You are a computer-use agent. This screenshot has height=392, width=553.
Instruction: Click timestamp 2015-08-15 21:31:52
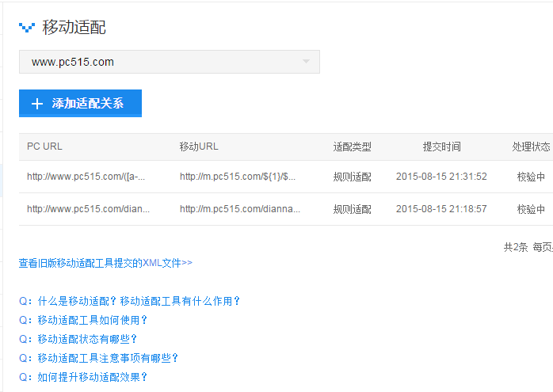point(441,177)
